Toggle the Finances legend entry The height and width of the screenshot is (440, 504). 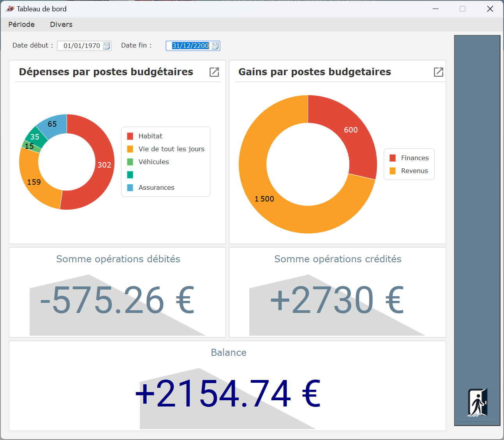414,158
